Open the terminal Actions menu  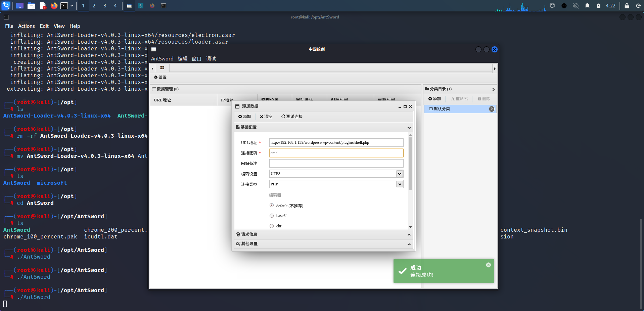(27, 26)
